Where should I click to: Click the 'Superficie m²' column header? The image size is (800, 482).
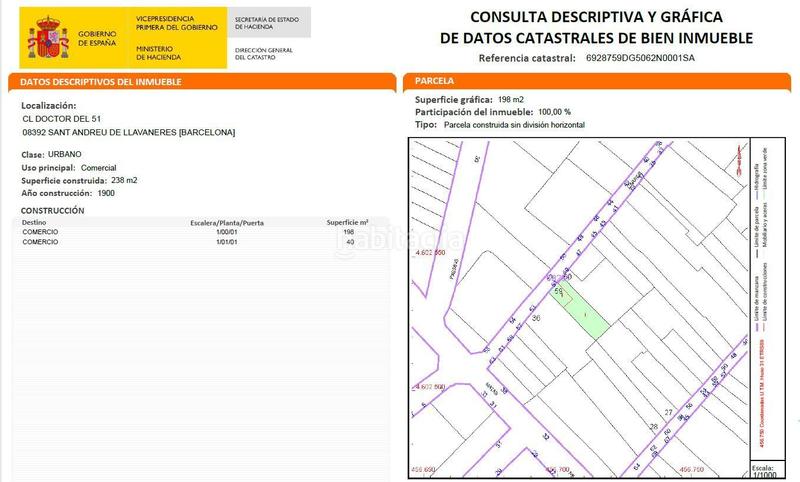click(x=347, y=222)
